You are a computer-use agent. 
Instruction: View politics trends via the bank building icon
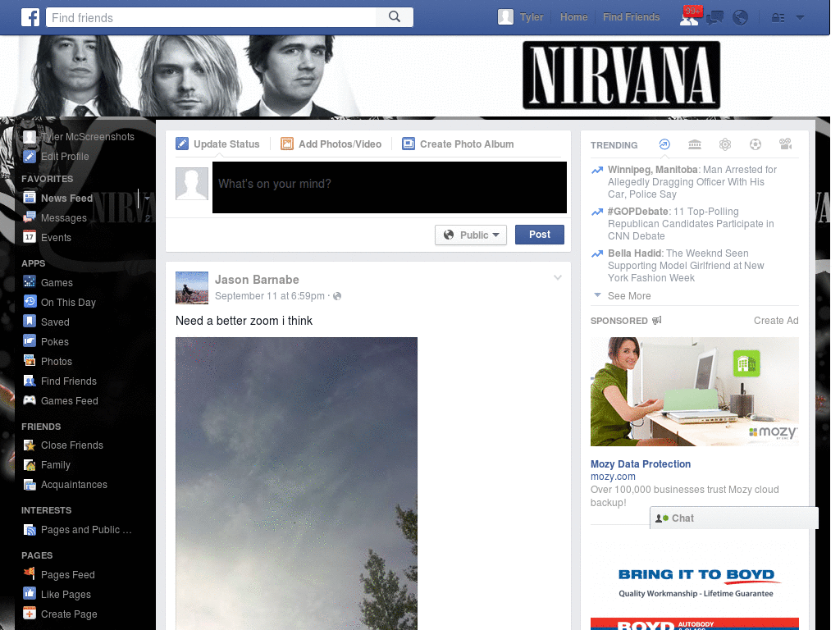click(x=694, y=144)
